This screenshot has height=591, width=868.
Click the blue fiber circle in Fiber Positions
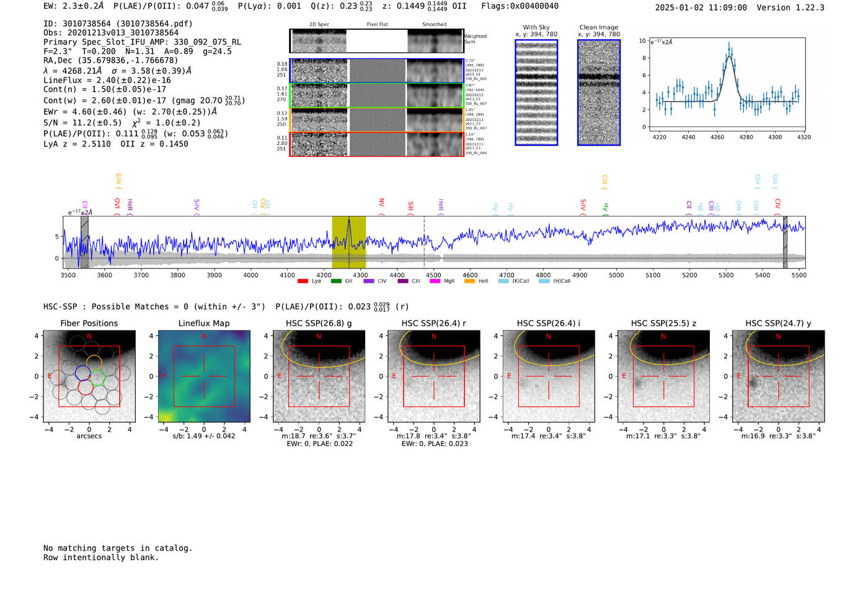click(83, 373)
